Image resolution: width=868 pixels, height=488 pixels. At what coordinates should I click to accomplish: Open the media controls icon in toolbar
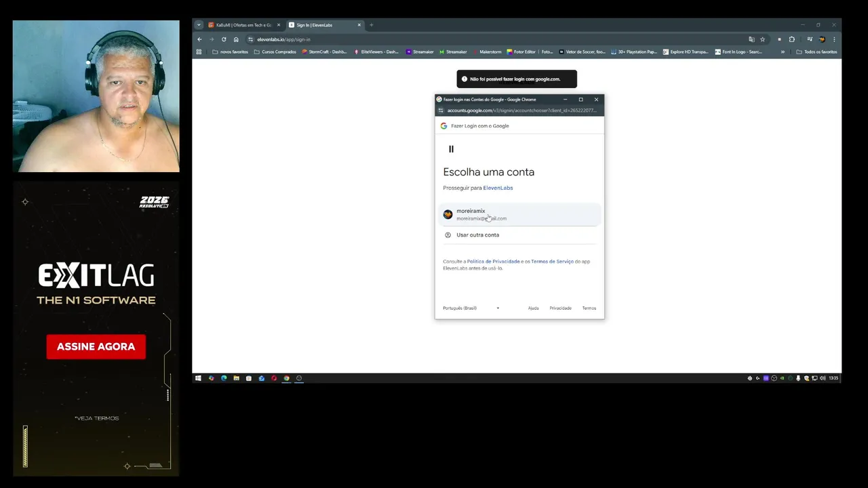[810, 39]
